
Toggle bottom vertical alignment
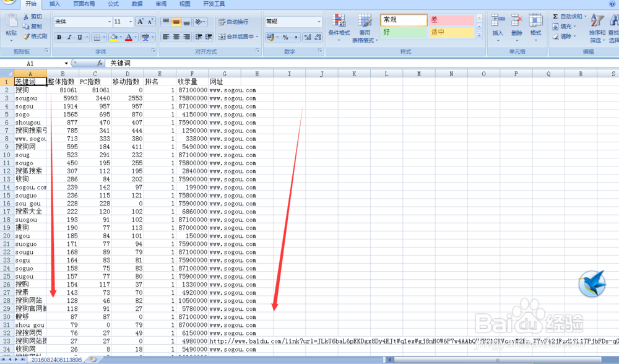point(186,22)
